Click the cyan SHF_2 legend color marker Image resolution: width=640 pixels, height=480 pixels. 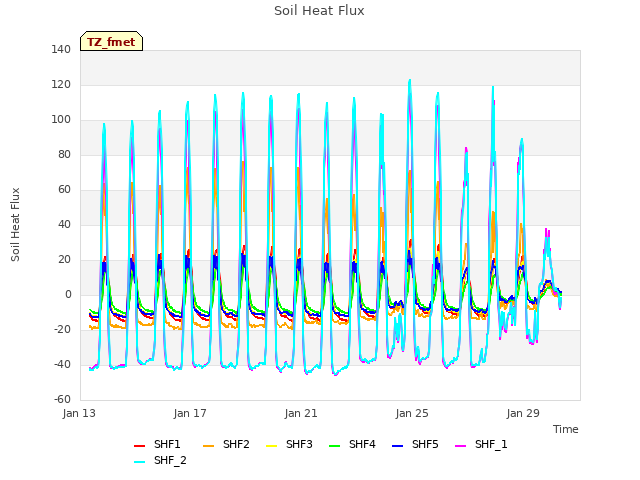[140, 462]
